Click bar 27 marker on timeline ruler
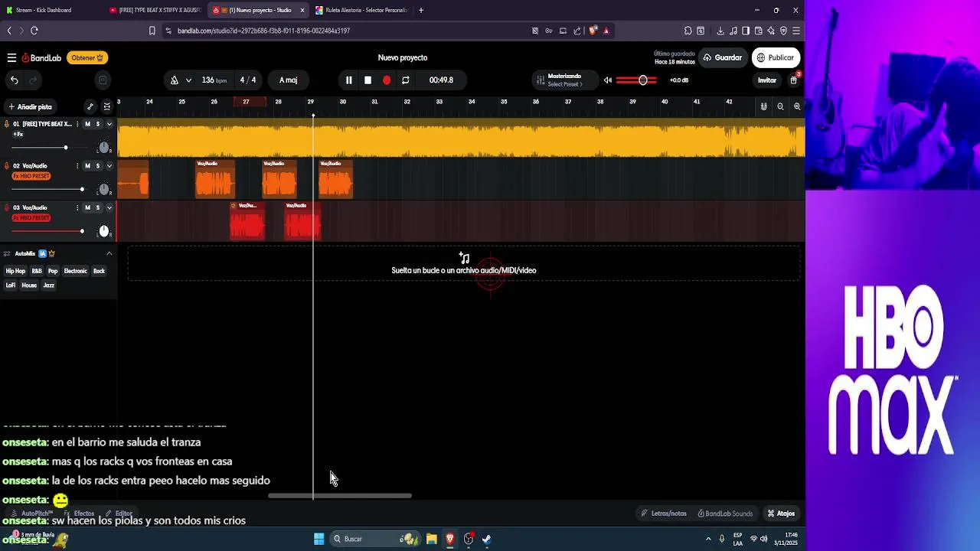980x551 pixels. 246,102
